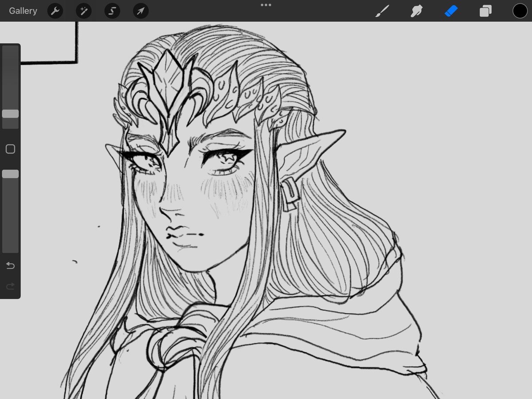Activate the Selection tool
This screenshot has height=399, width=532.
pyautogui.click(x=112, y=11)
